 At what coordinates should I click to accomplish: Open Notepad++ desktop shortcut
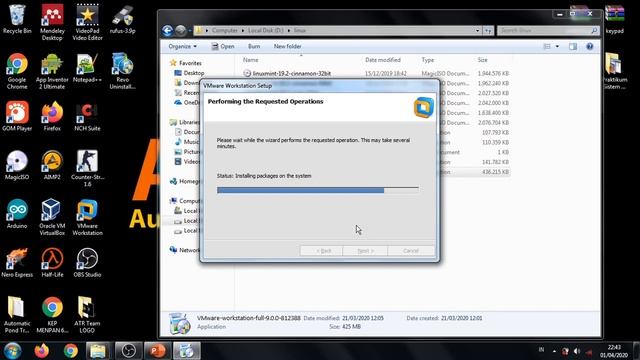coord(87,68)
